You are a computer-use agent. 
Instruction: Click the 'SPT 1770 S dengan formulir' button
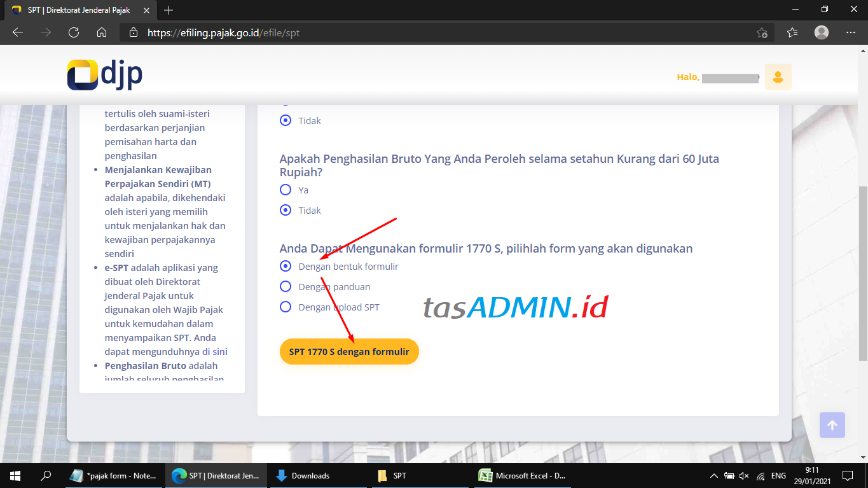(348, 351)
